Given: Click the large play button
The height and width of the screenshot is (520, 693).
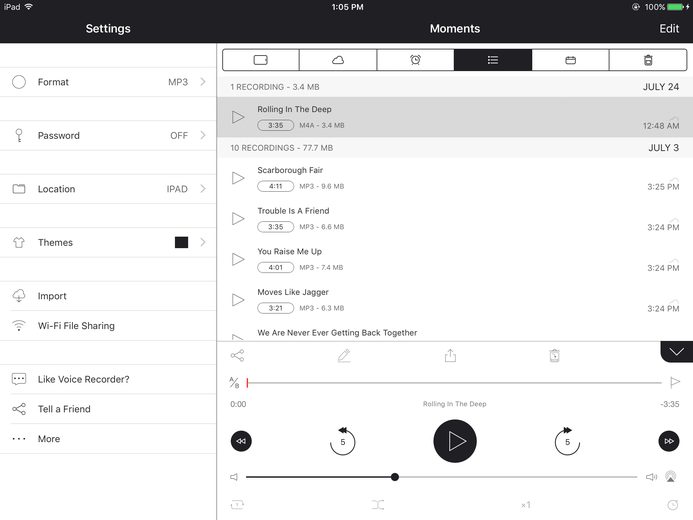Looking at the screenshot, I should [455, 441].
